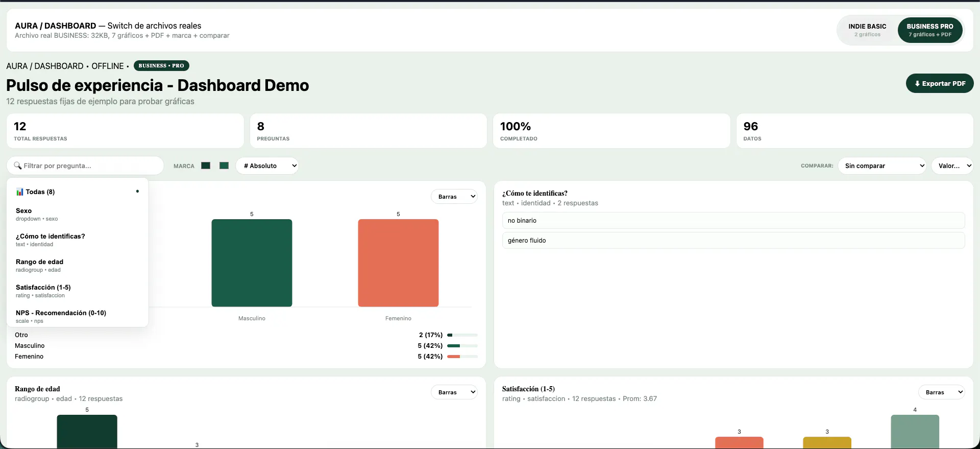Pick the lighter green MARCA color swatch
Image resolution: width=980 pixels, height=449 pixels.
pos(224,166)
